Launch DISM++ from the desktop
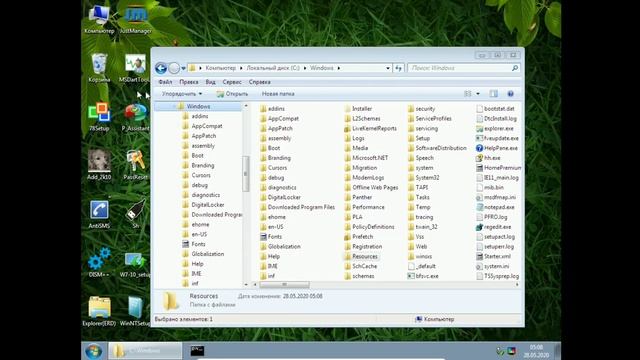The image size is (640, 360). 99,262
